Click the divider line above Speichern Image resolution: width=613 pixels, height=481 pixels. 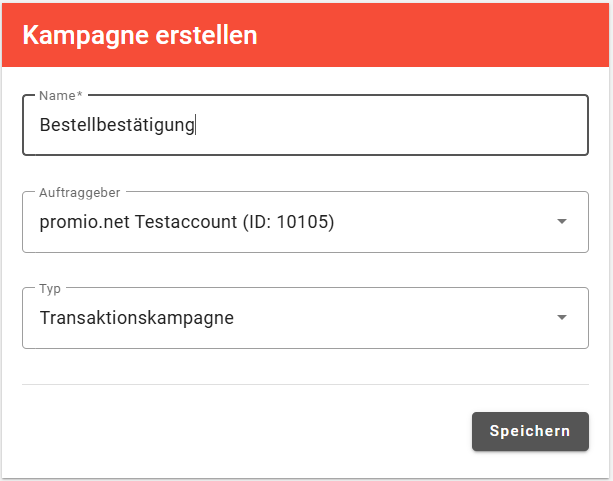(305, 384)
